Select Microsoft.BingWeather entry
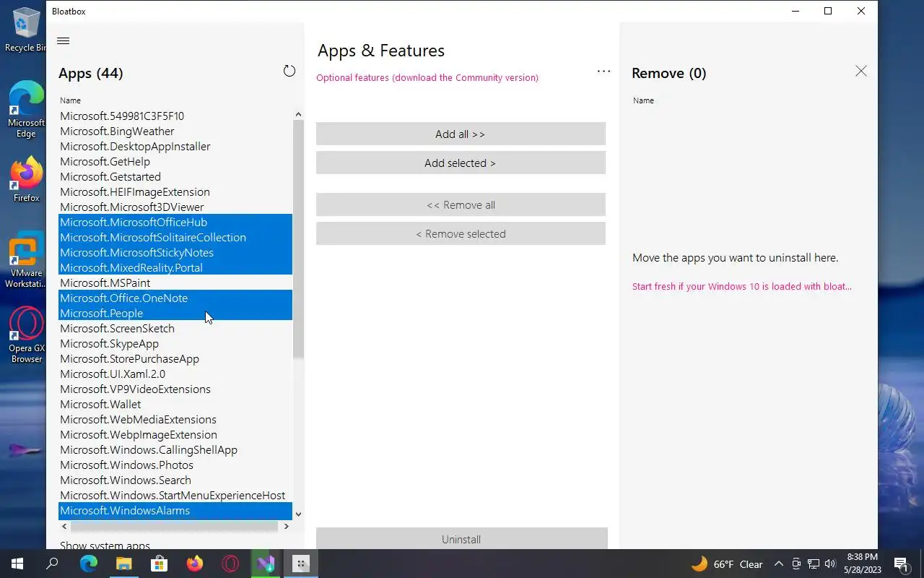 175,131
